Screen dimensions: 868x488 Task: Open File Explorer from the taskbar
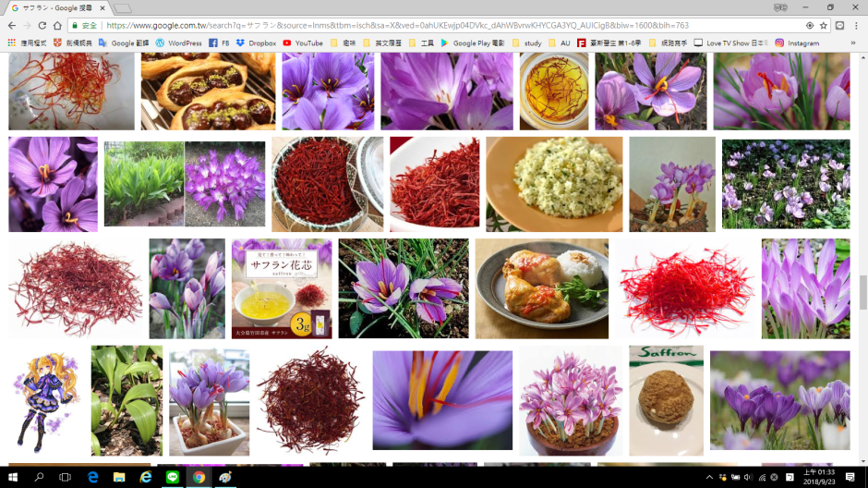coord(119,477)
